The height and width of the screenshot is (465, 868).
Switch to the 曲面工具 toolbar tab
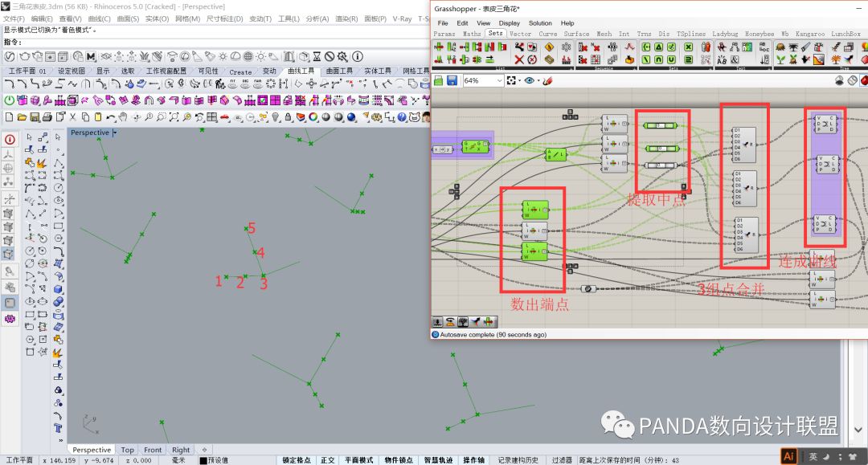(x=339, y=71)
